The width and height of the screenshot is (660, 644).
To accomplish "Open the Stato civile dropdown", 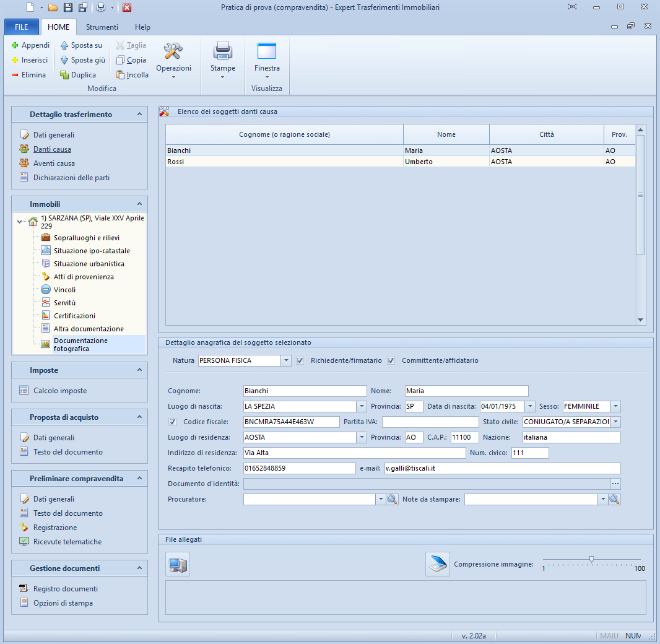I will [x=615, y=422].
